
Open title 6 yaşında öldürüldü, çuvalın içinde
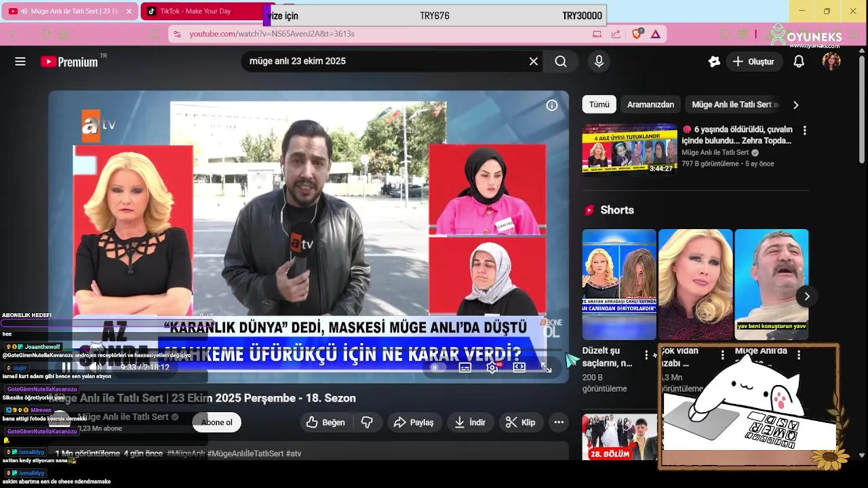(737, 135)
